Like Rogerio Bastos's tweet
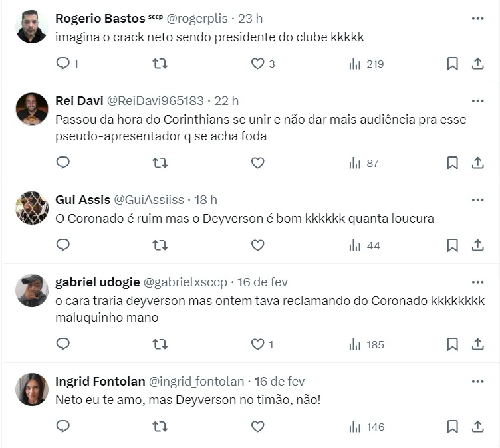The width and height of the screenshot is (500, 448). coord(258,64)
